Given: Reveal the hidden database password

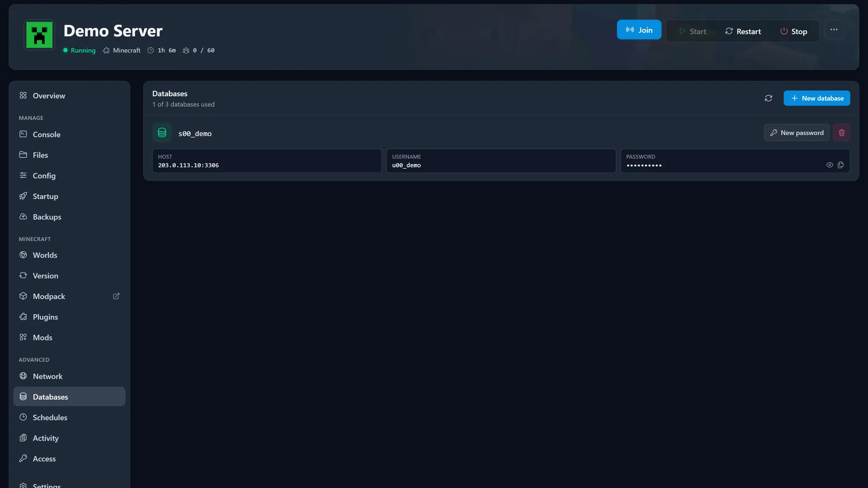Looking at the screenshot, I should [830, 165].
